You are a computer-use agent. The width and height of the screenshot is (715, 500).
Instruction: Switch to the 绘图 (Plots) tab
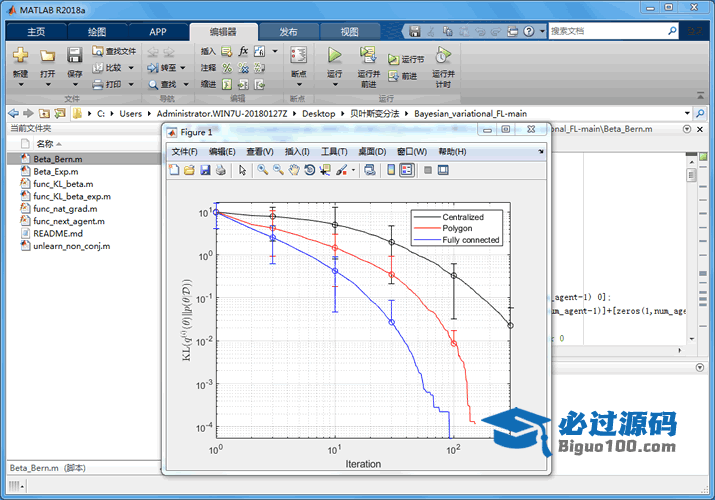coord(97,31)
